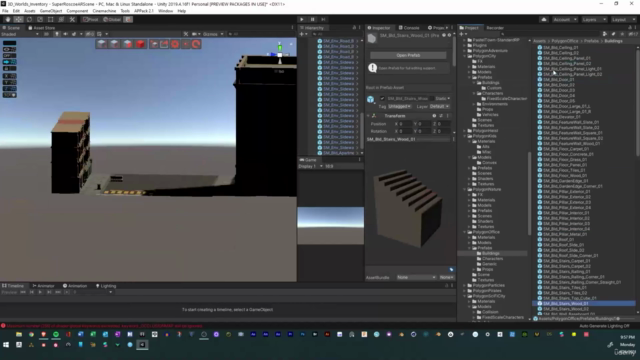Select the Rect tool in Unity toolbar
The image size is (640, 360).
tap(50, 19)
